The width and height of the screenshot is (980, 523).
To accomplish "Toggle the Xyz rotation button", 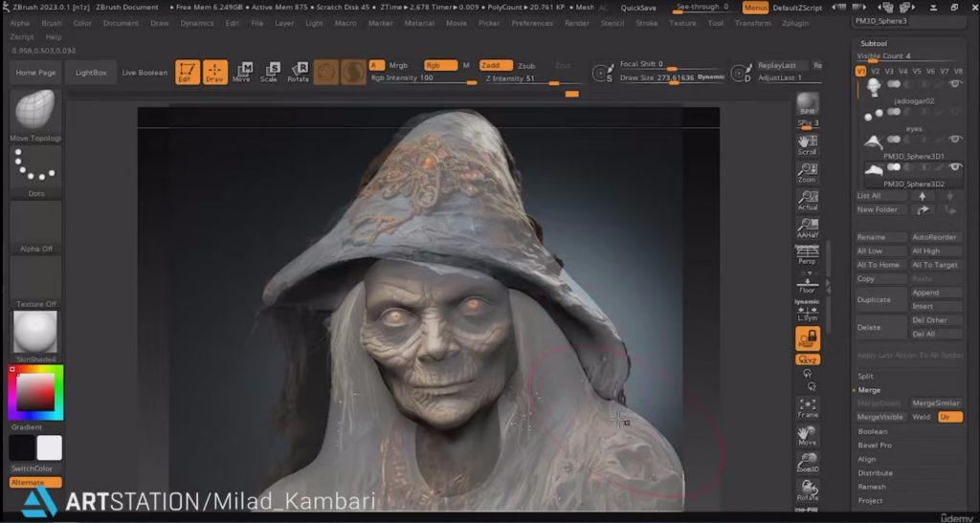I will point(808,360).
